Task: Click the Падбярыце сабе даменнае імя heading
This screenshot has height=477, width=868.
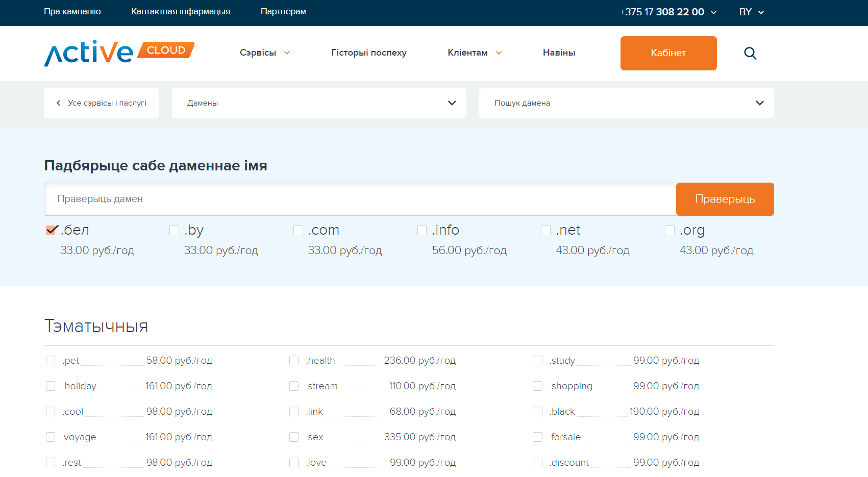Action: (156, 166)
